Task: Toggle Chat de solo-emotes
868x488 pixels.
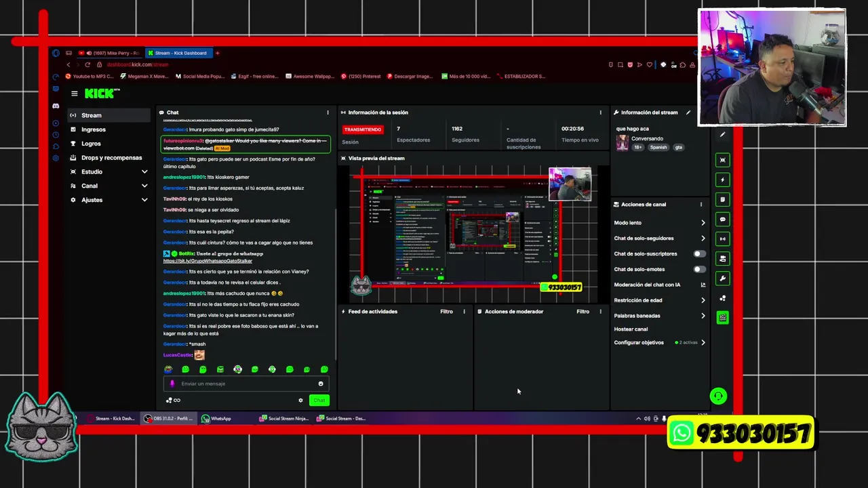Action: (699, 269)
